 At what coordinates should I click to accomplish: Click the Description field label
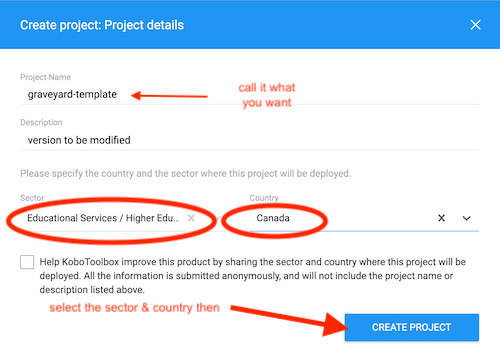coord(41,122)
